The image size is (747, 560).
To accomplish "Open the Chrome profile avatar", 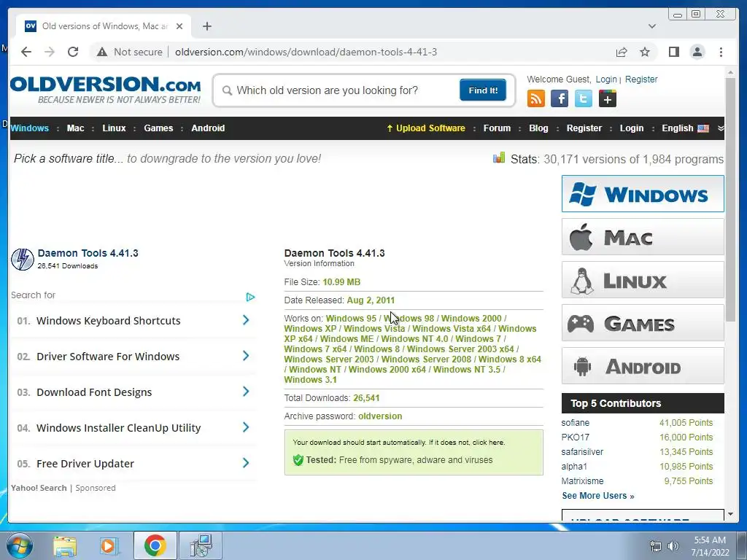I will pos(697,52).
